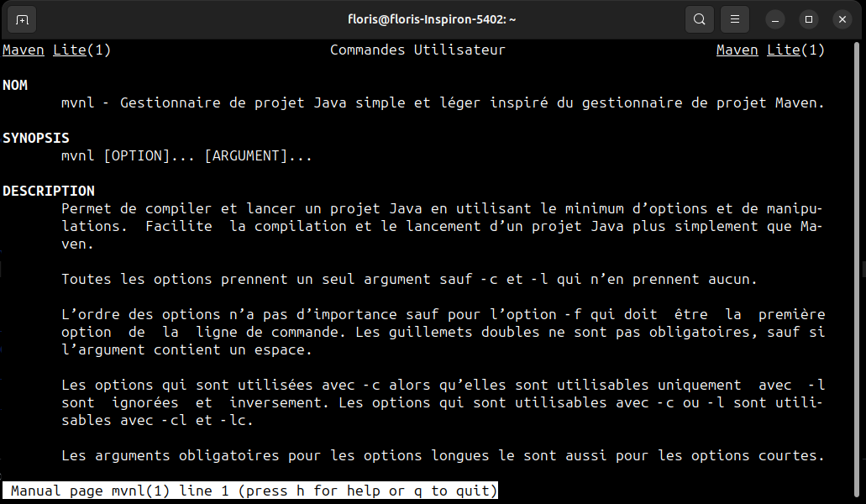Select the title floris@floris-Inspiron-5402 in header
Image resolution: width=866 pixels, height=504 pixels.
pos(431,18)
